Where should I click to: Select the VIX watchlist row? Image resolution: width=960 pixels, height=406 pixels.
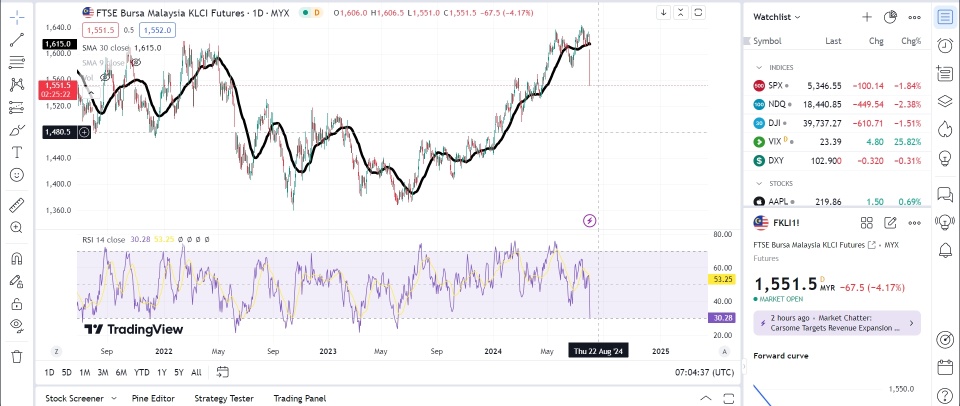[836, 141]
